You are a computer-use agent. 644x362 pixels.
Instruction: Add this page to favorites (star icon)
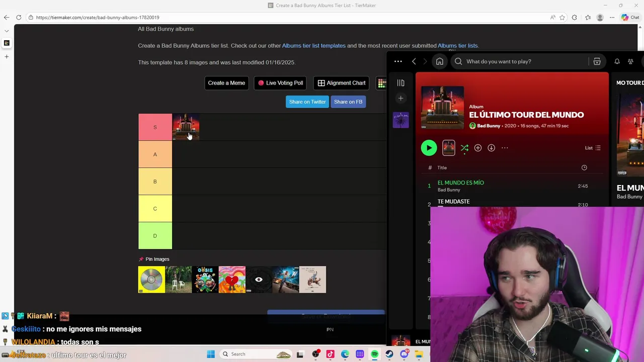(x=562, y=18)
